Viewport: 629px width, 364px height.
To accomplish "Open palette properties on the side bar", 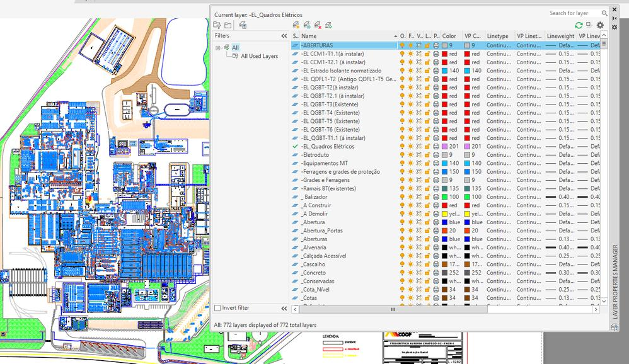I will [614, 27].
